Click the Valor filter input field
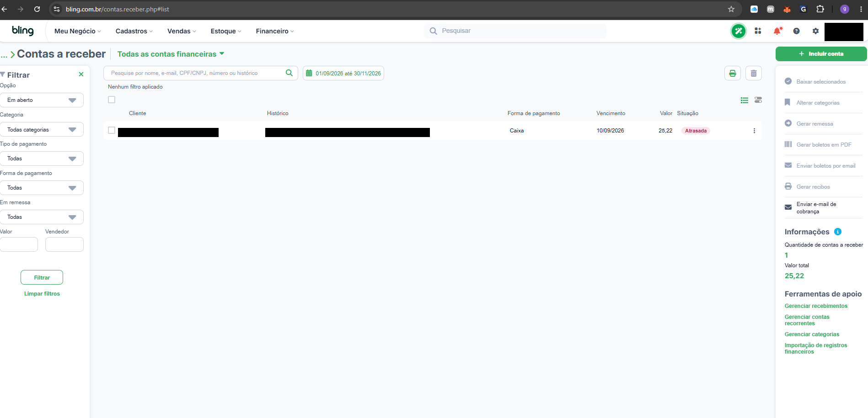Viewport: 868px width, 418px height. click(19, 244)
